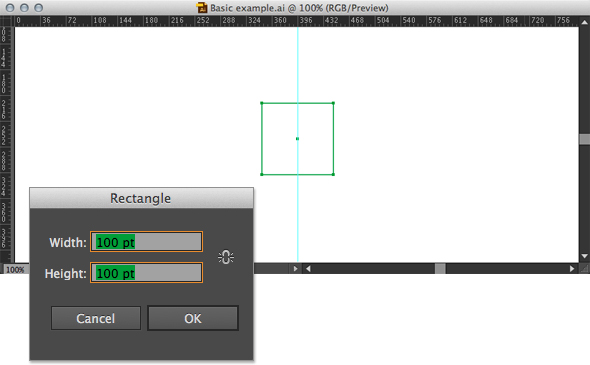Click the ruler origin box at top-left corner
This screenshot has width=590, height=365.
(7, 21)
